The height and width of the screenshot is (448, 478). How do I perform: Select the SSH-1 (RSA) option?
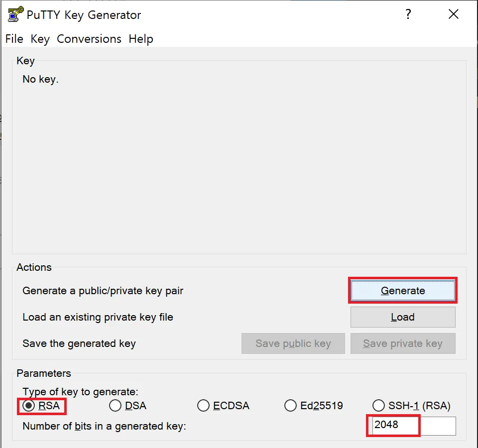click(379, 406)
